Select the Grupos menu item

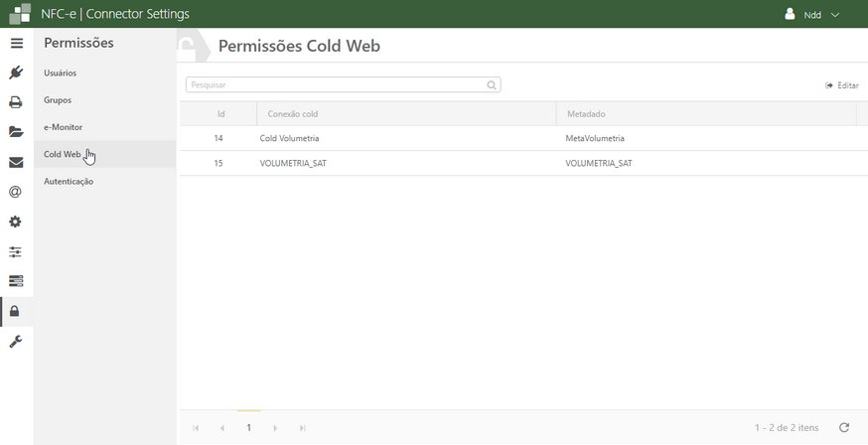tap(58, 100)
